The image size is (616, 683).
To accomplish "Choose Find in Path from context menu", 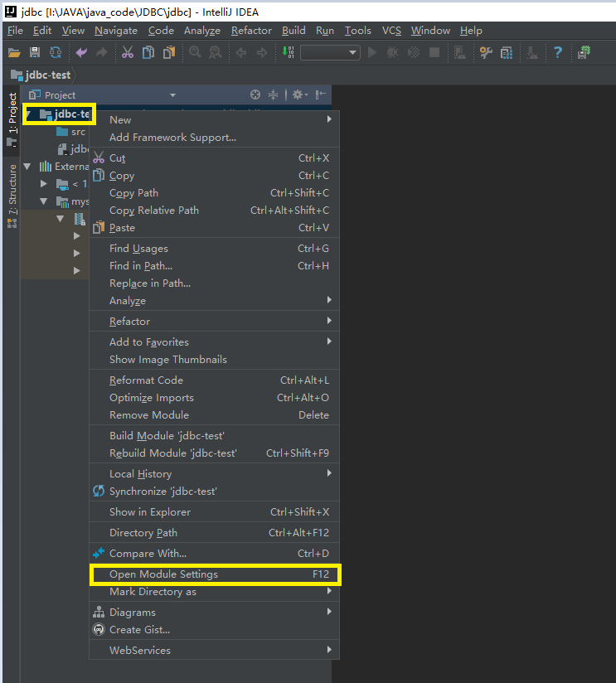I will (x=214, y=266).
